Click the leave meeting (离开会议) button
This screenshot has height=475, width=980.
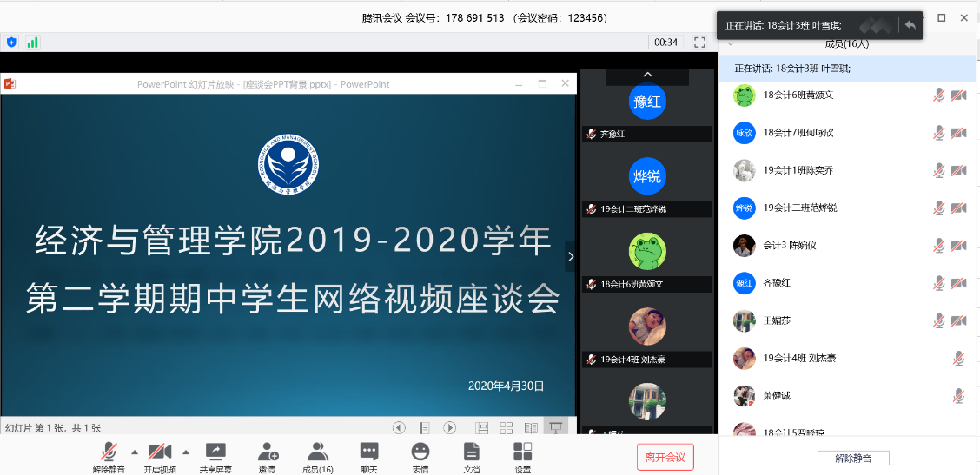[665, 457]
